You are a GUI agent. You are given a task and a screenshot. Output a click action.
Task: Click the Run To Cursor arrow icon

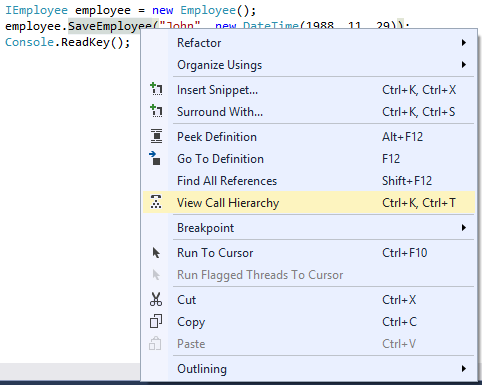coord(156,253)
